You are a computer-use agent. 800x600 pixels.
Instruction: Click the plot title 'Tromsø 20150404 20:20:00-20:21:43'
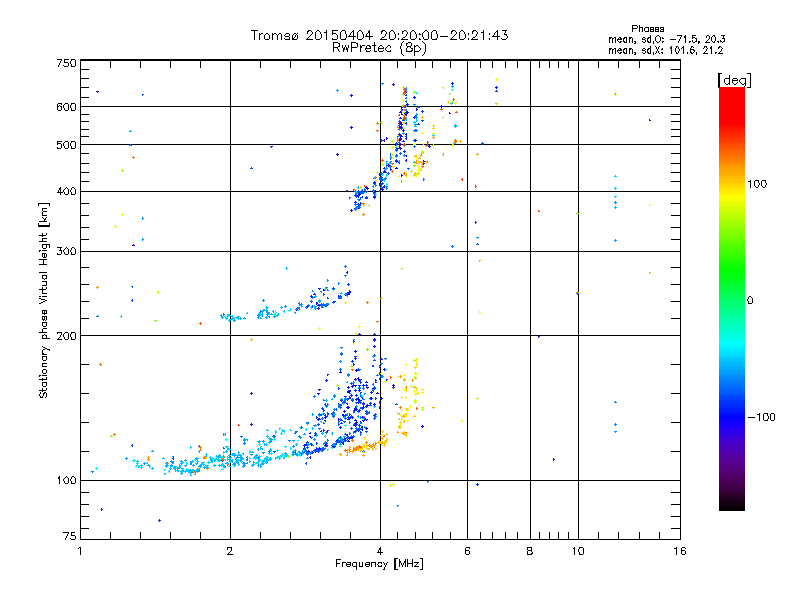(379, 35)
